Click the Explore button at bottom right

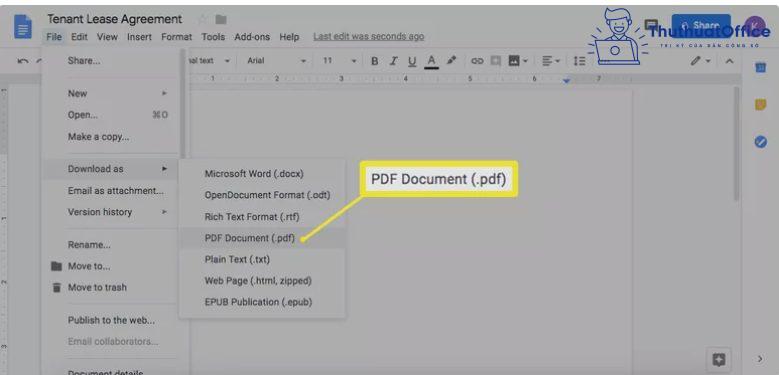(x=719, y=359)
